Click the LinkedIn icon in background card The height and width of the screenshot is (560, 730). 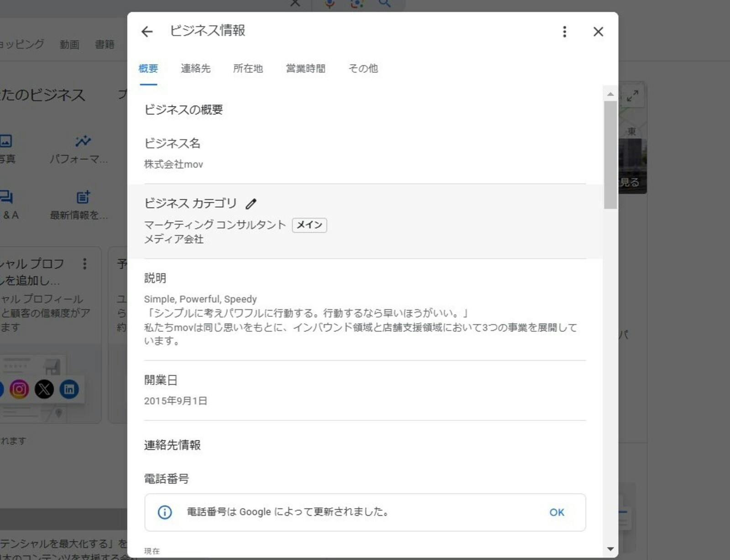69,389
